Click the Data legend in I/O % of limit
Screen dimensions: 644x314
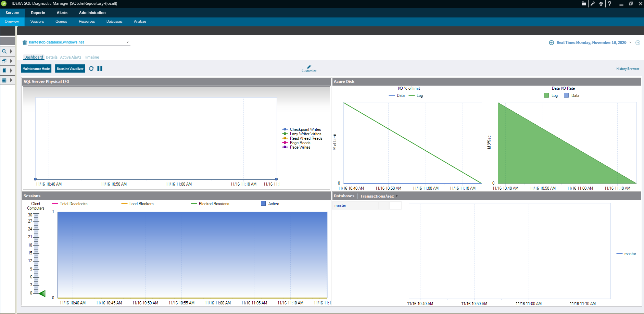pyautogui.click(x=397, y=96)
